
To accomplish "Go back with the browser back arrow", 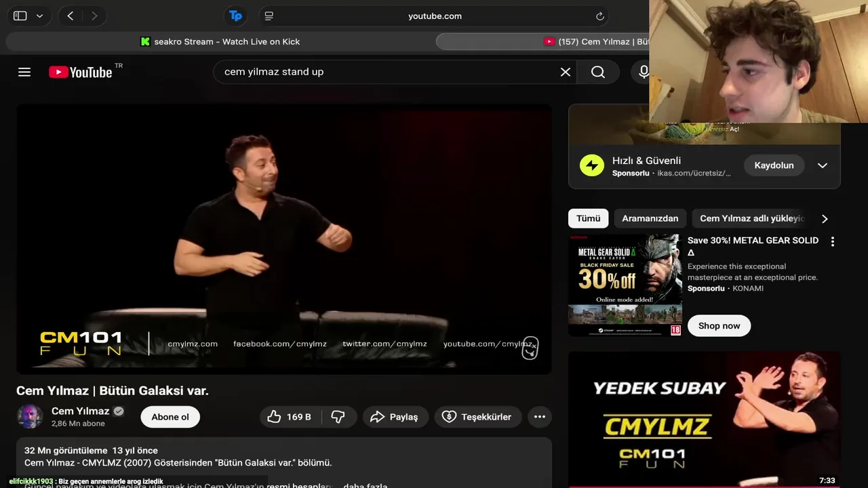I will pos(71,16).
